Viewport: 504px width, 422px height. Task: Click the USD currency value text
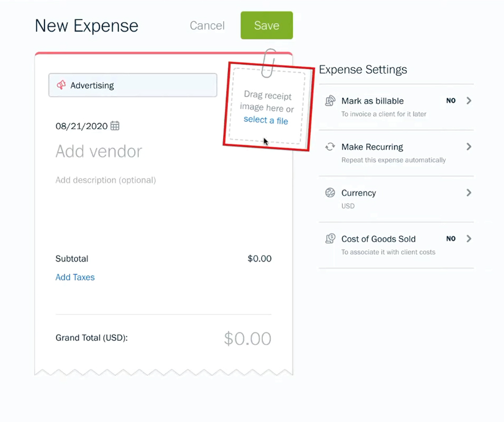pyautogui.click(x=348, y=206)
